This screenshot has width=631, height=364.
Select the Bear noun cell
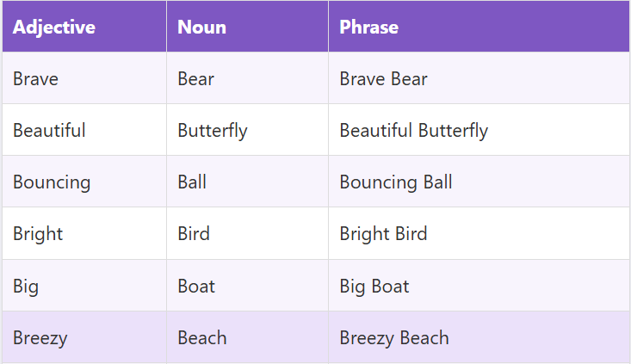pos(195,79)
